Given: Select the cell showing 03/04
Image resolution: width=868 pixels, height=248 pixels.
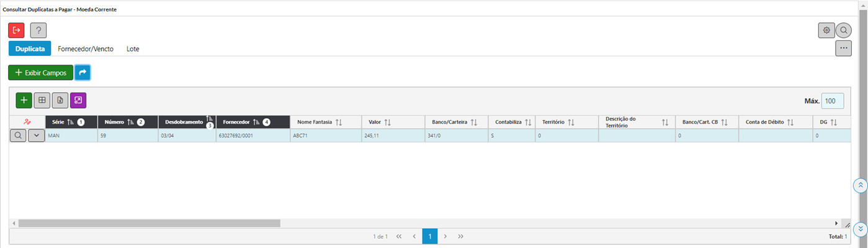Looking at the screenshot, I should (x=187, y=135).
